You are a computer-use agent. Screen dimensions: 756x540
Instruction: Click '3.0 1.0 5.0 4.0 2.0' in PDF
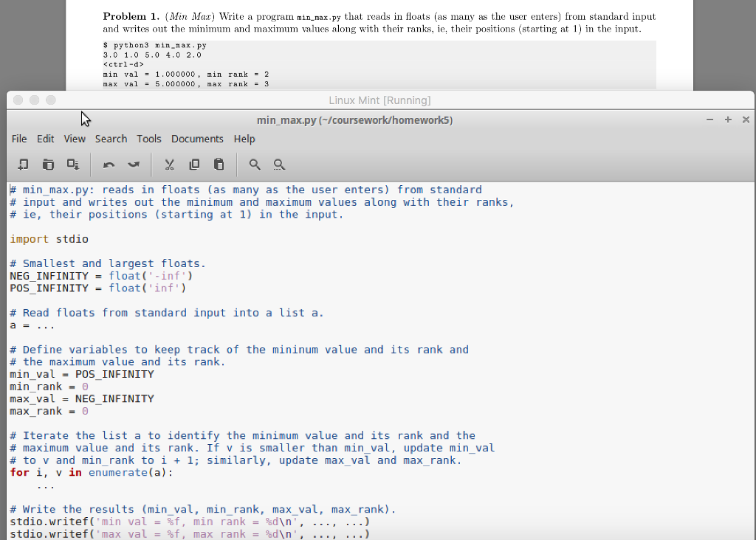point(152,55)
